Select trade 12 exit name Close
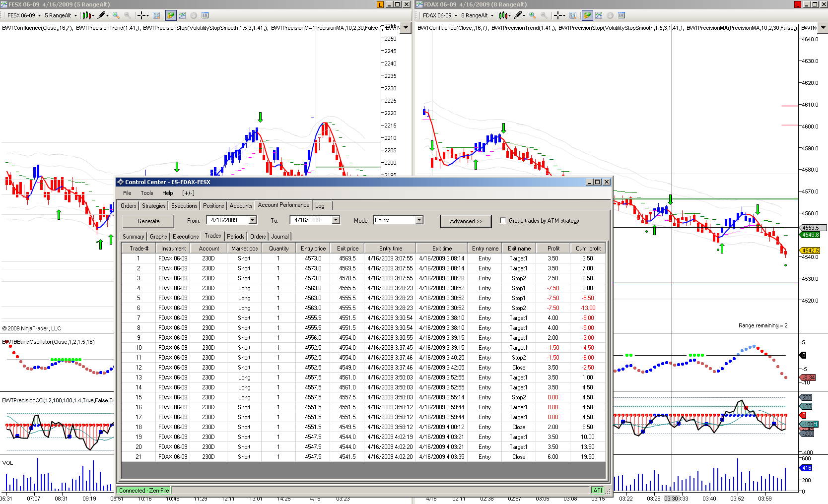This screenshot has height=504, width=828. coord(519,368)
